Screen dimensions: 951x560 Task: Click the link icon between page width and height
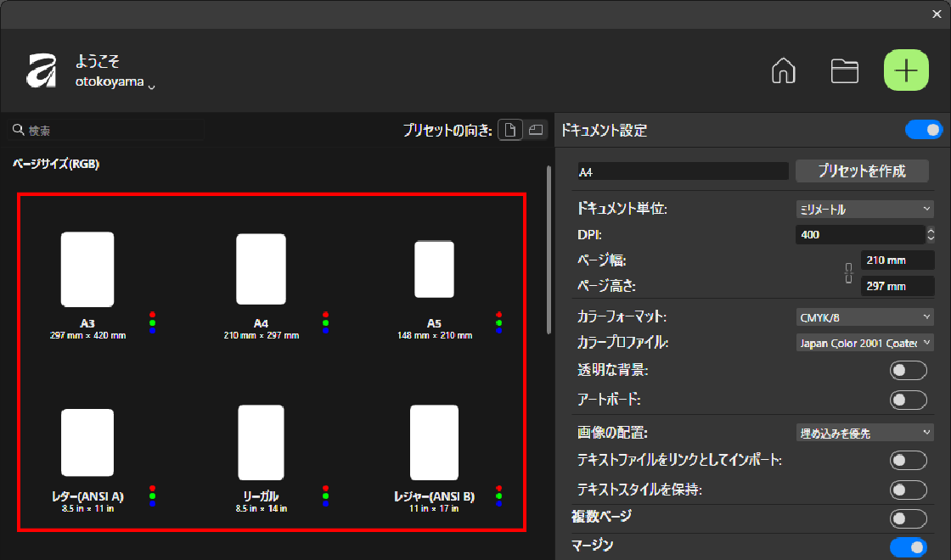848,273
